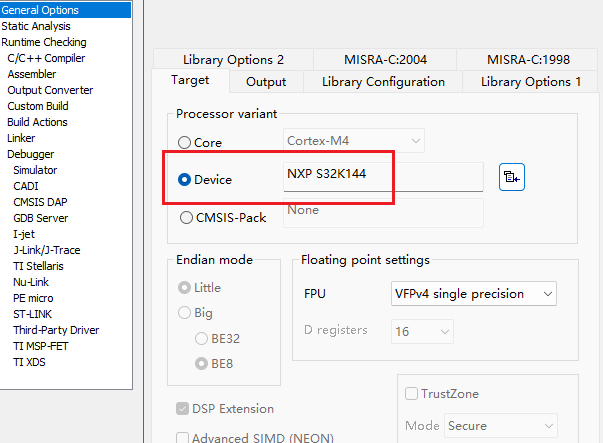
Task: Open PE micro settings
Action: pos(33,298)
